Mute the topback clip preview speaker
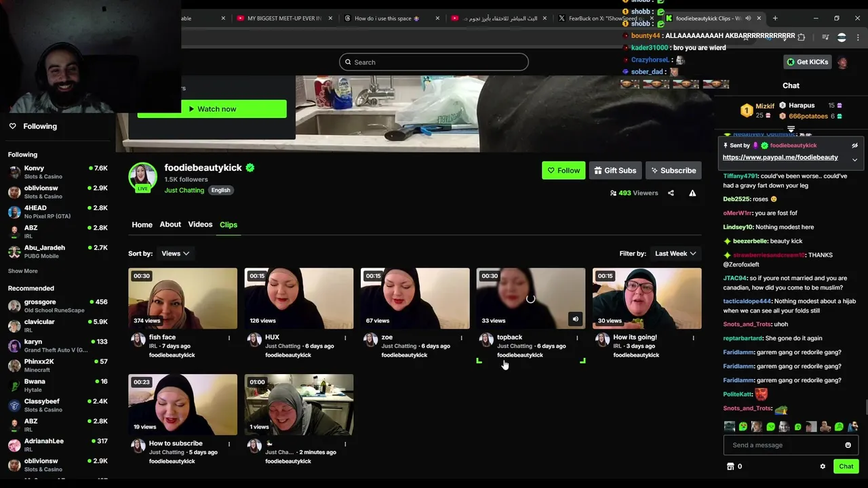 tap(575, 319)
